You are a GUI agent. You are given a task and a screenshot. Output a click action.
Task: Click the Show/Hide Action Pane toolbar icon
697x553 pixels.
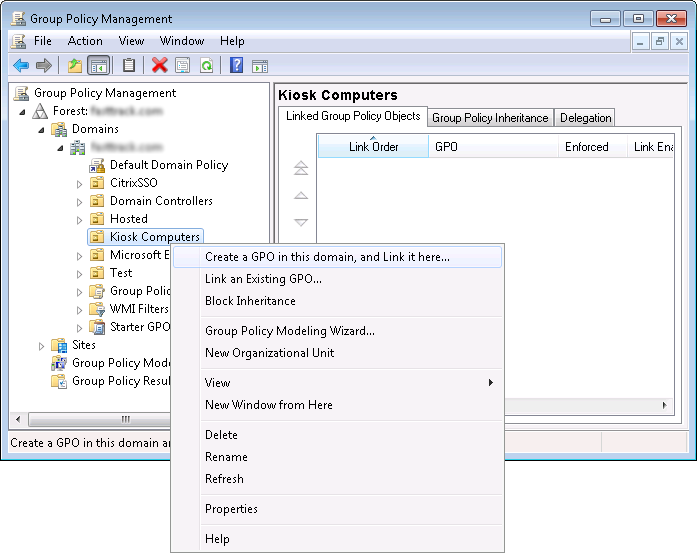tap(260, 66)
